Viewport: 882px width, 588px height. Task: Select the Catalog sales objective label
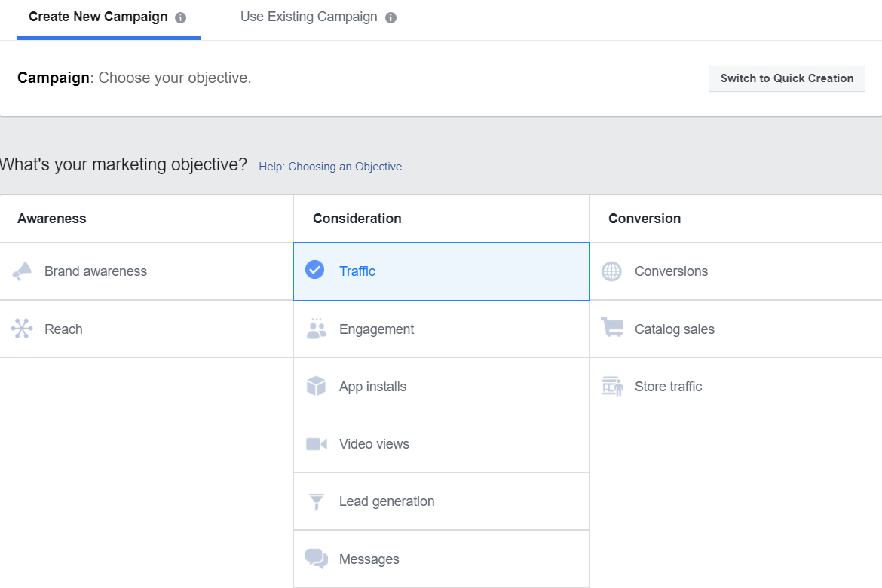(674, 329)
